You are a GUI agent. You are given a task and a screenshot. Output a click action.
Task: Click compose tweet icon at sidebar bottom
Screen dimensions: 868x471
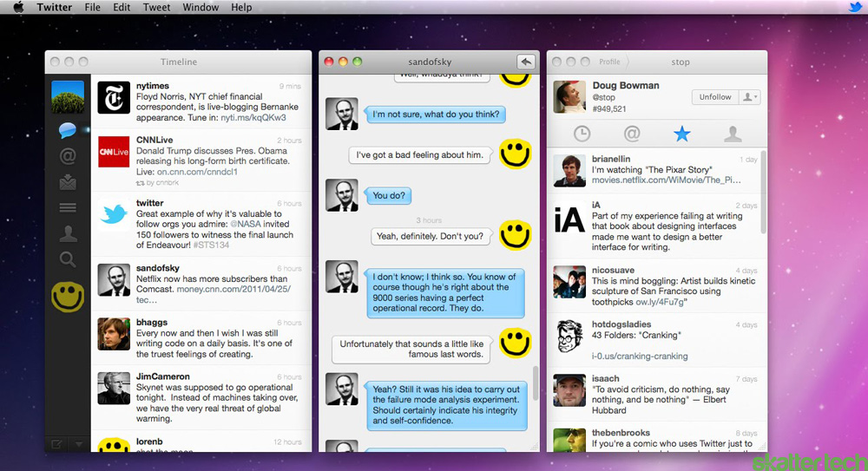(x=56, y=444)
